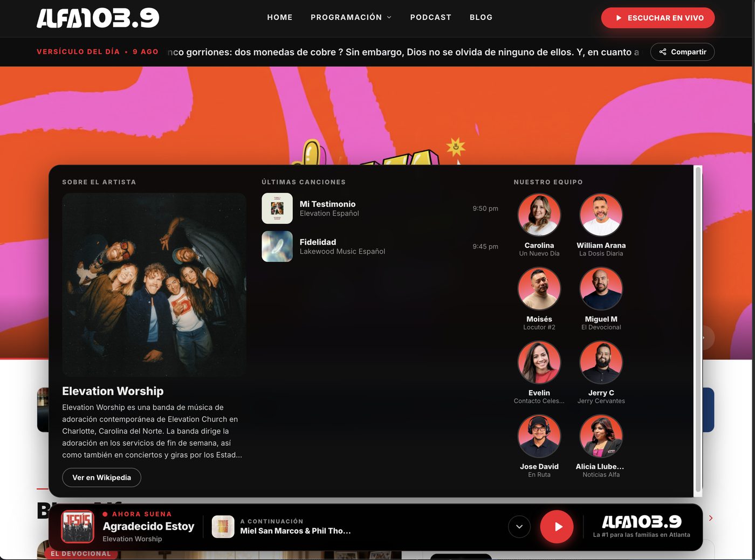Click the ALFA 103.9 logo in player bar
The width and height of the screenshot is (755, 560).
point(642,522)
